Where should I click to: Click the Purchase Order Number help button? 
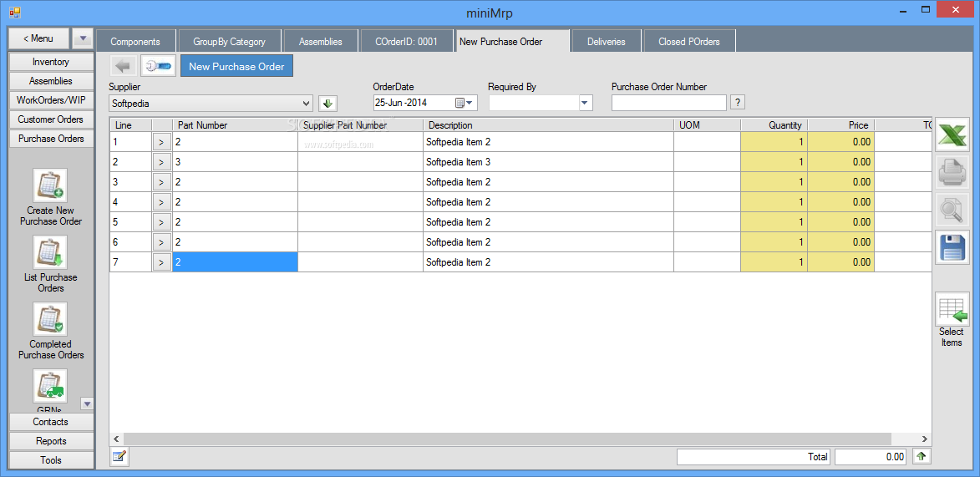[738, 103]
